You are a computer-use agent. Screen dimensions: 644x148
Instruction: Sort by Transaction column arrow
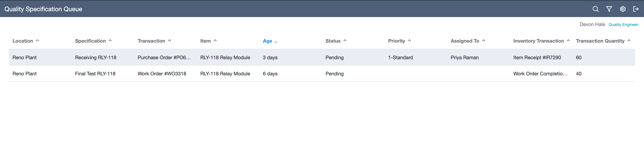[169, 40]
